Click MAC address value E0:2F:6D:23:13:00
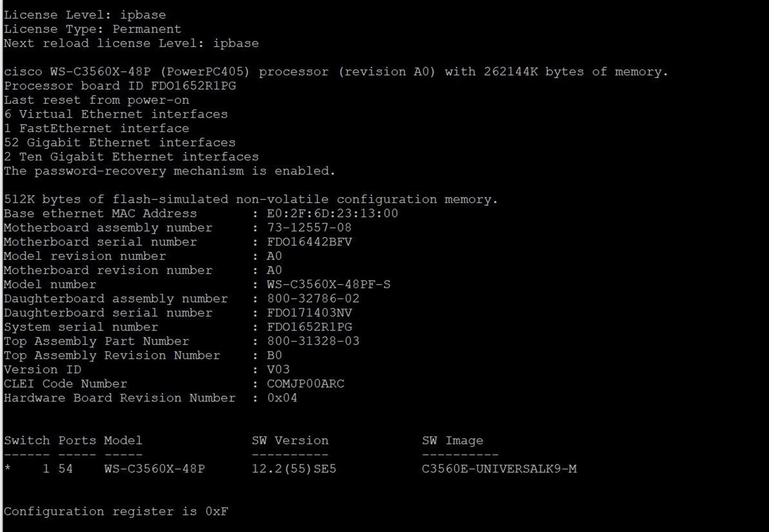 [x=333, y=214]
